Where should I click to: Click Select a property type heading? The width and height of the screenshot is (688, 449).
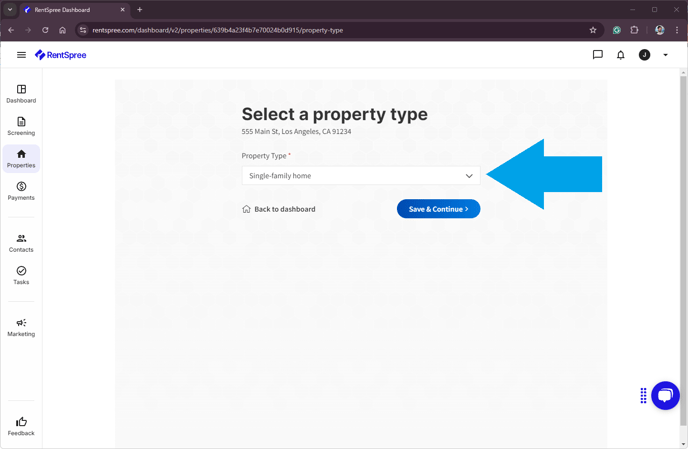pos(334,114)
